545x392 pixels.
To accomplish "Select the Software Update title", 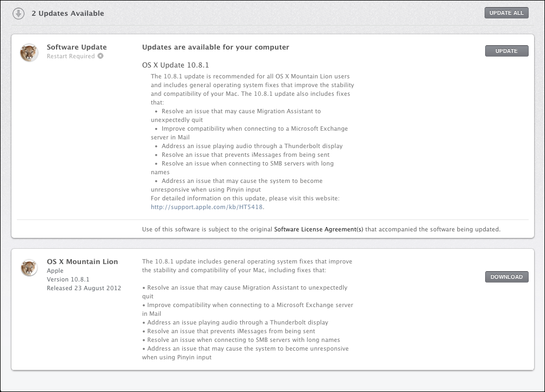I will [x=77, y=47].
